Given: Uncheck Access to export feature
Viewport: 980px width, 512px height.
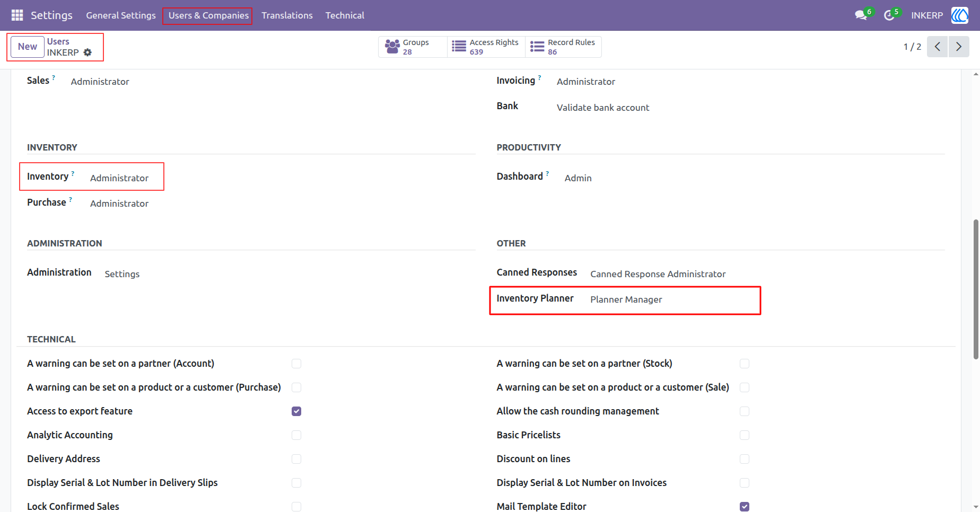Looking at the screenshot, I should (296, 411).
